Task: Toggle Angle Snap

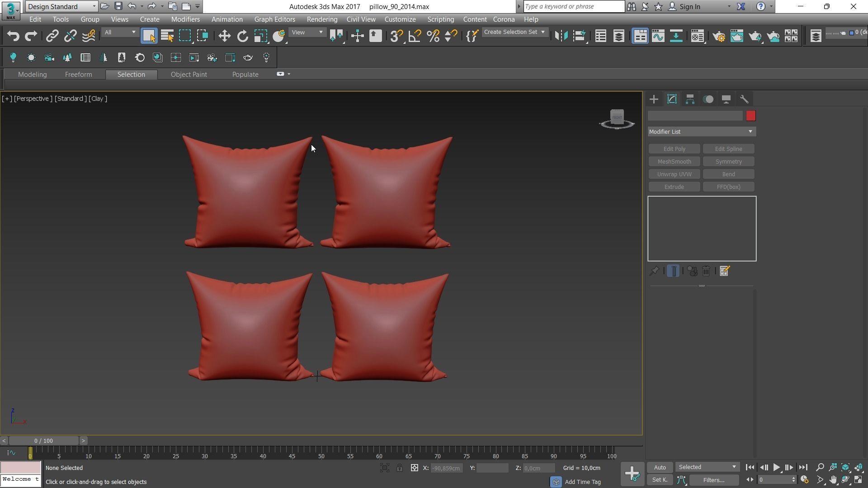Action: click(x=415, y=36)
